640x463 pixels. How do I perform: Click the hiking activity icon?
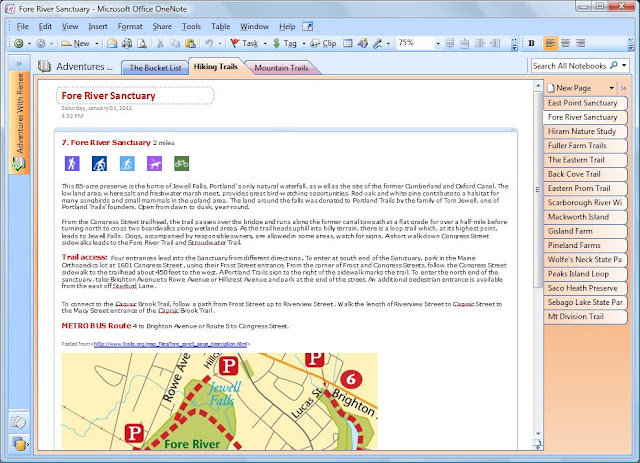(72, 164)
